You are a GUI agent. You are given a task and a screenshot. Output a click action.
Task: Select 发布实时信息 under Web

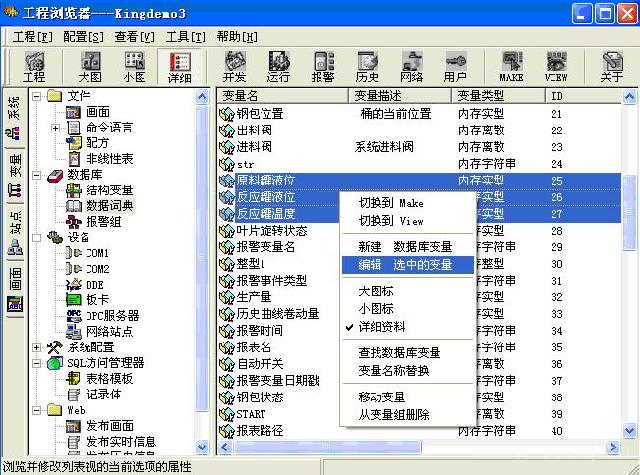121,442
